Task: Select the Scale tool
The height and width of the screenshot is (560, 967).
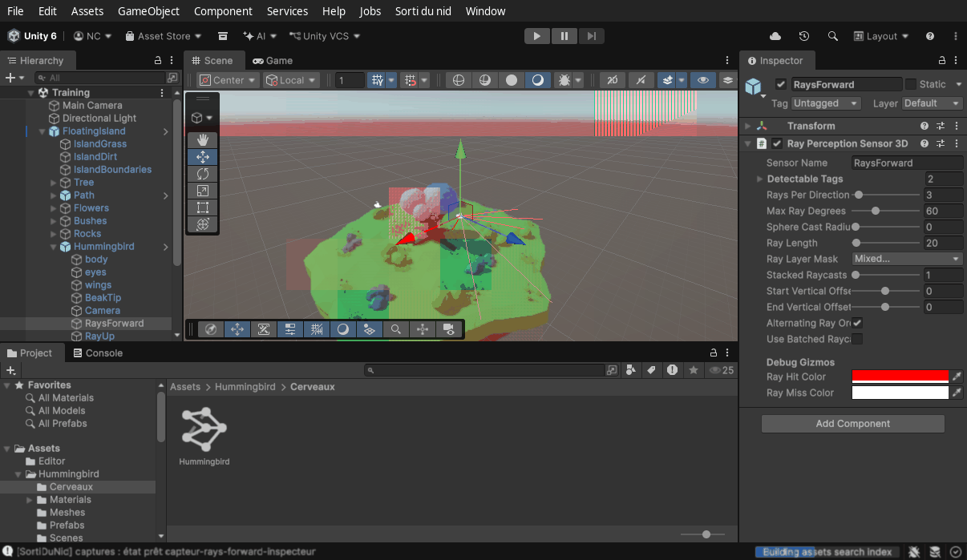Action: point(202,191)
